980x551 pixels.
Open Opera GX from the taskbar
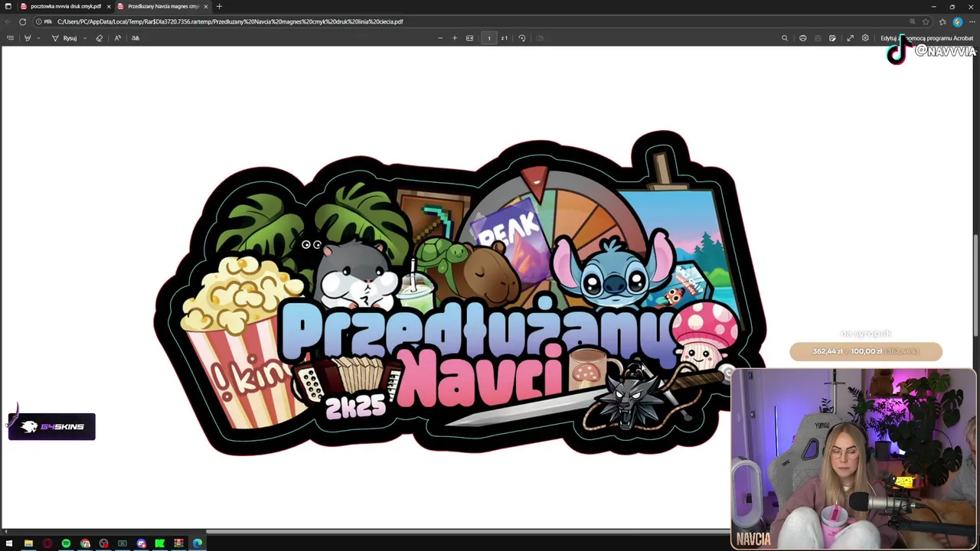(47, 543)
